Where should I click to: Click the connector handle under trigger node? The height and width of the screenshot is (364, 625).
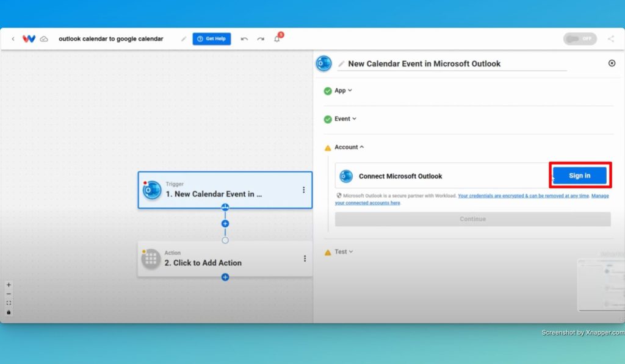pyautogui.click(x=225, y=207)
